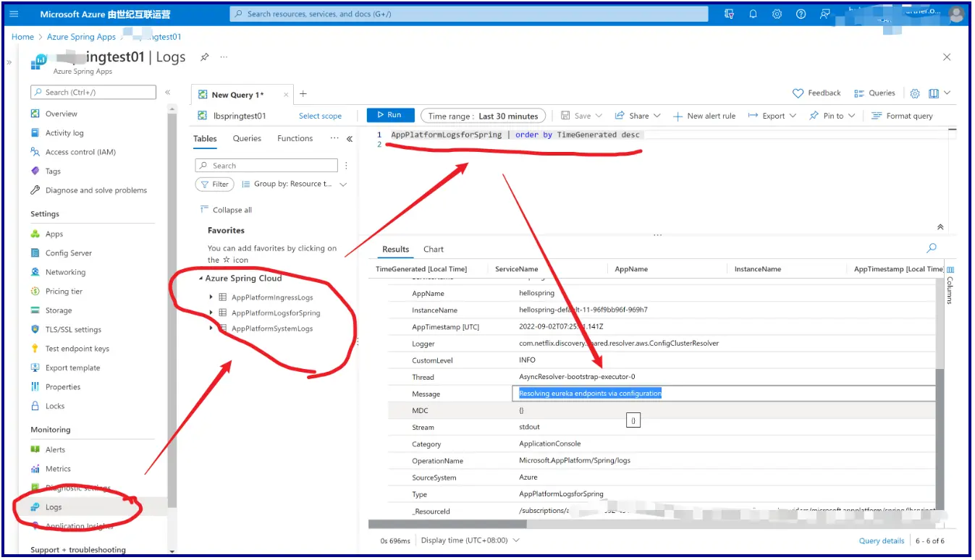Collapse the left navigation menu chevrons

coord(168,92)
